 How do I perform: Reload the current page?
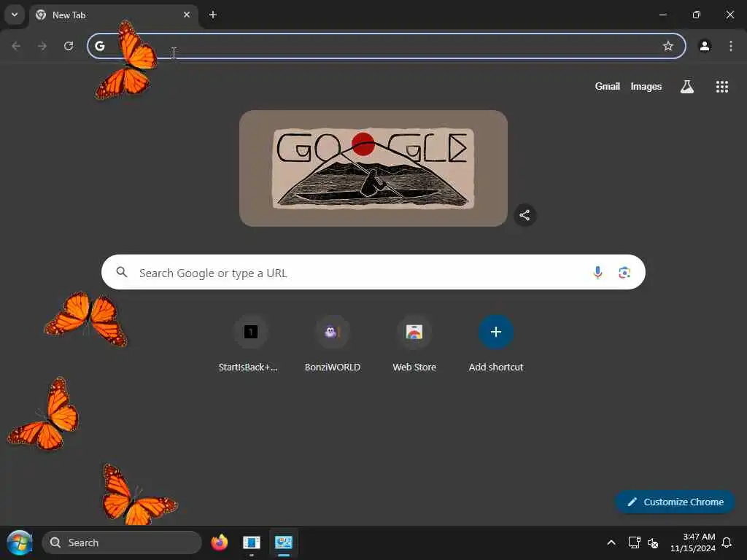pos(69,46)
